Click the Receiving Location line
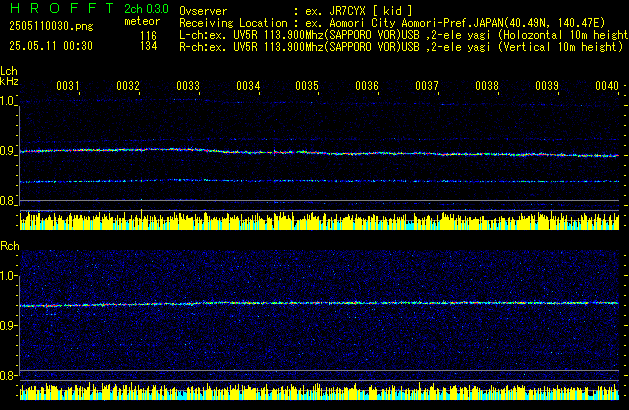This screenshot has height=410, width=629. point(392,23)
